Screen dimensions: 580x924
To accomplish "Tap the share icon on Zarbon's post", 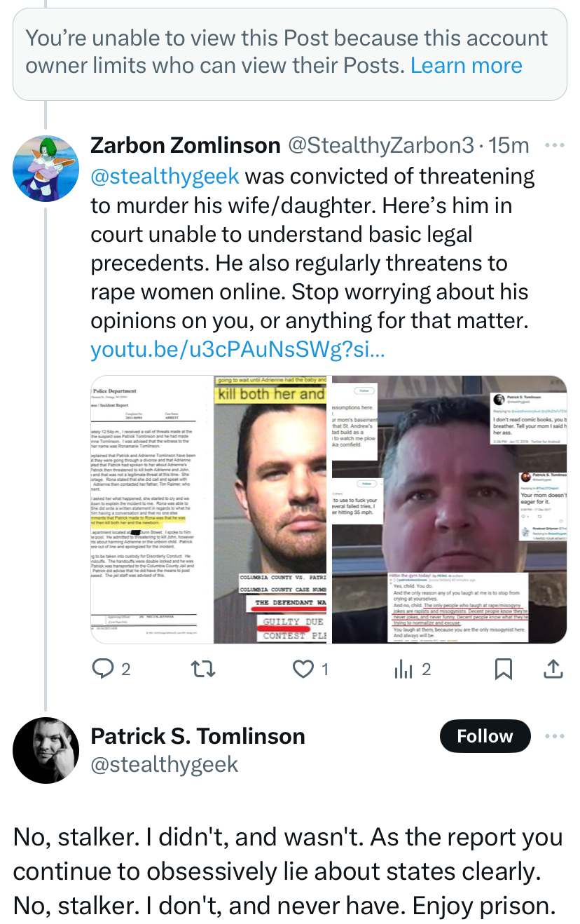I will click(553, 670).
